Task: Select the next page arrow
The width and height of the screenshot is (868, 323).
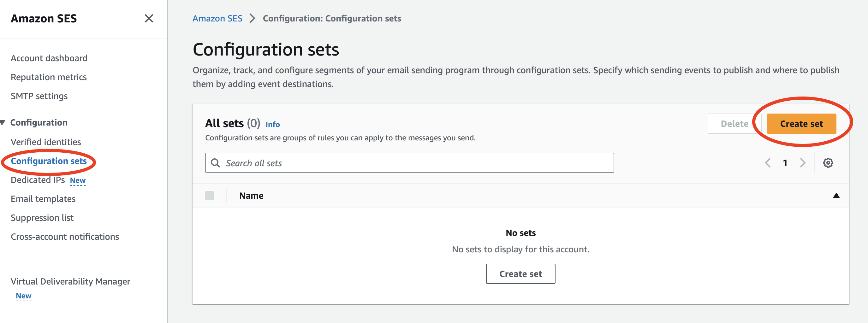Action: (803, 163)
